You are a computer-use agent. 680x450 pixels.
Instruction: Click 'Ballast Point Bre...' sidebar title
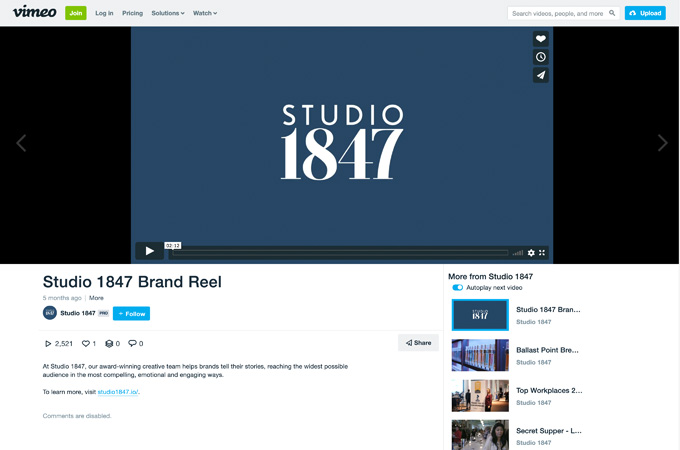(547, 350)
